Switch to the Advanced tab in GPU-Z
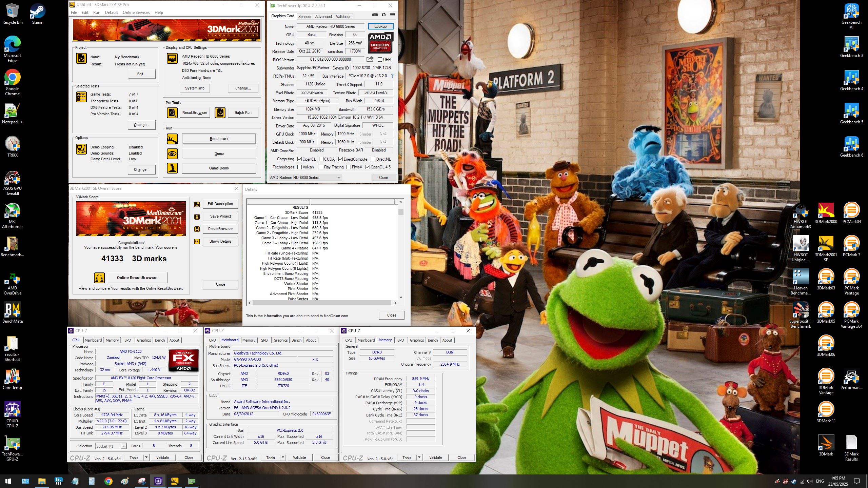868x488 pixels. [x=323, y=16]
